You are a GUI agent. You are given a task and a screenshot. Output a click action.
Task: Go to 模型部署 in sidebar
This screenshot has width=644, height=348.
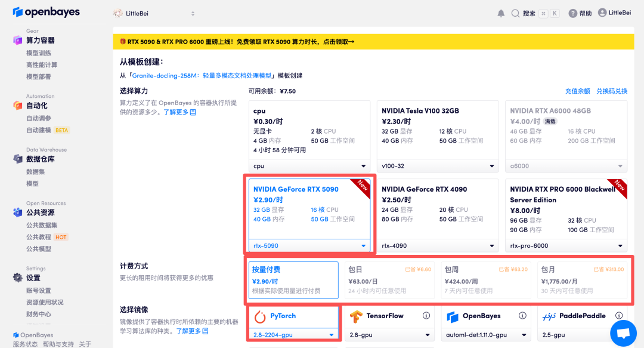39,76
